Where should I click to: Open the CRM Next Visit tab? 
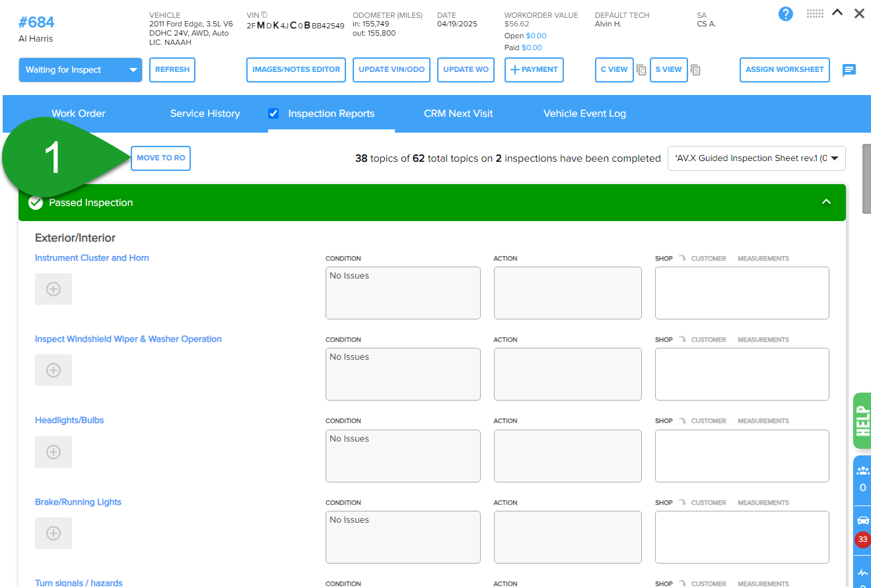[458, 114]
